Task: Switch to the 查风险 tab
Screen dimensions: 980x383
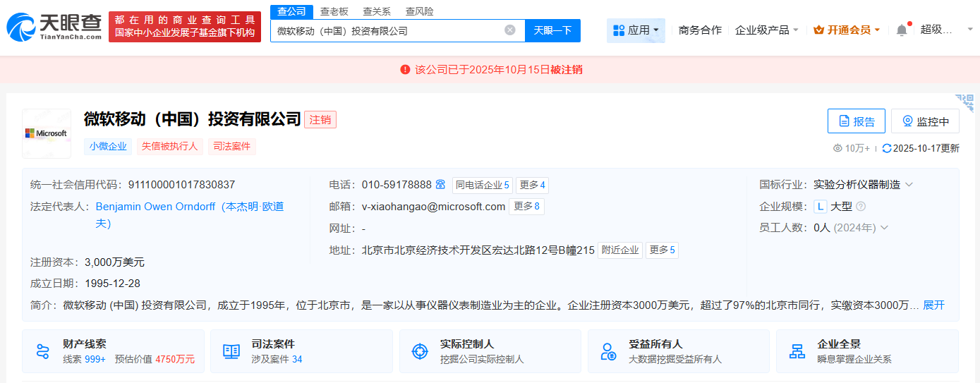Action: pos(420,11)
